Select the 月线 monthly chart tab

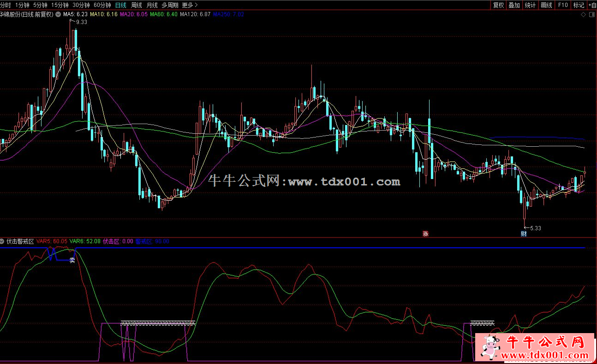(152, 5)
